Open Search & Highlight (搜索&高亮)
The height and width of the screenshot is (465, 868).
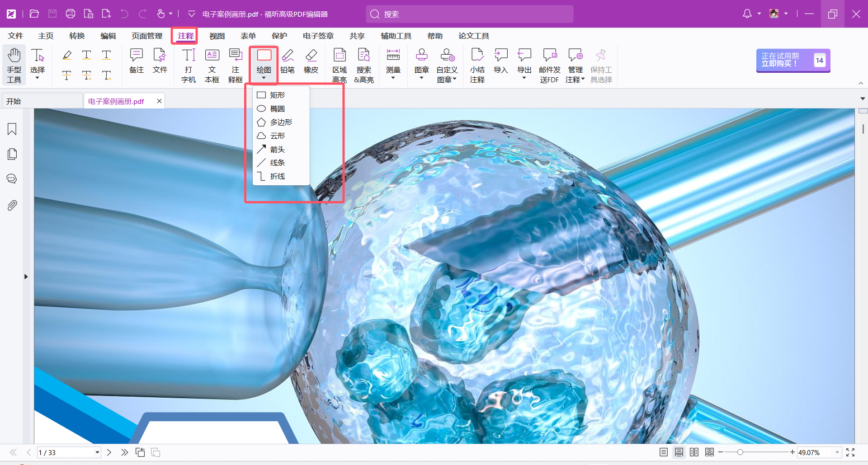pyautogui.click(x=364, y=65)
